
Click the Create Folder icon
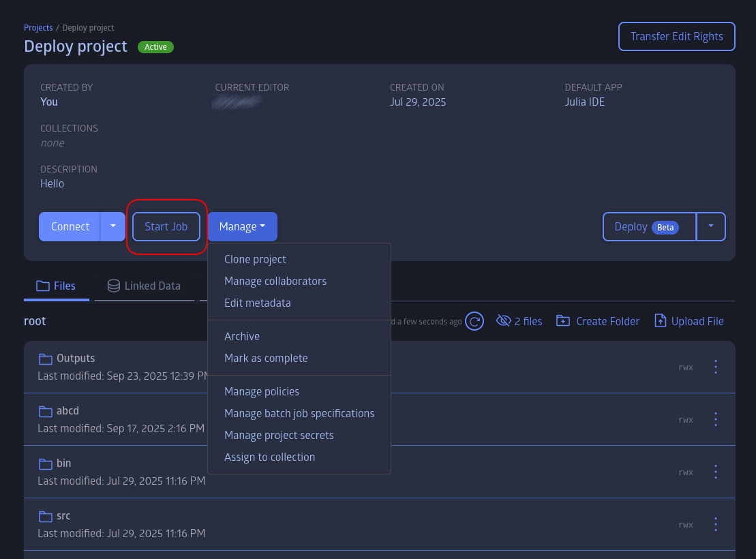(x=563, y=321)
